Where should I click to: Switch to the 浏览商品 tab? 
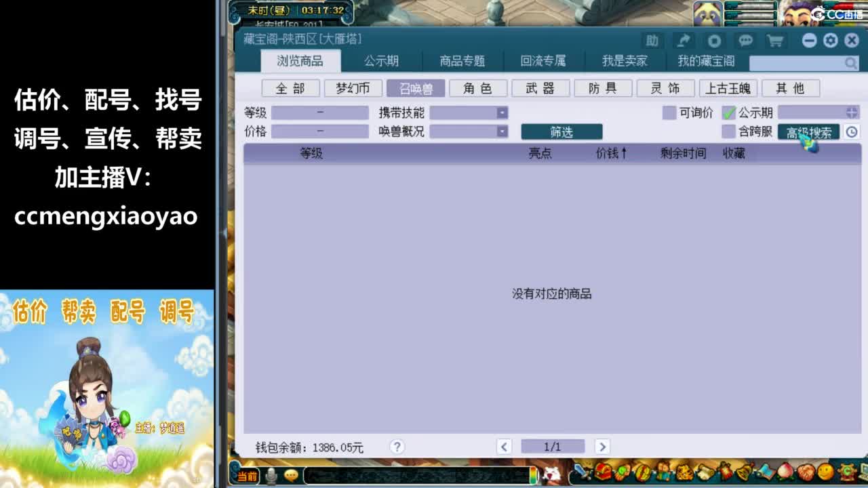tap(300, 61)
